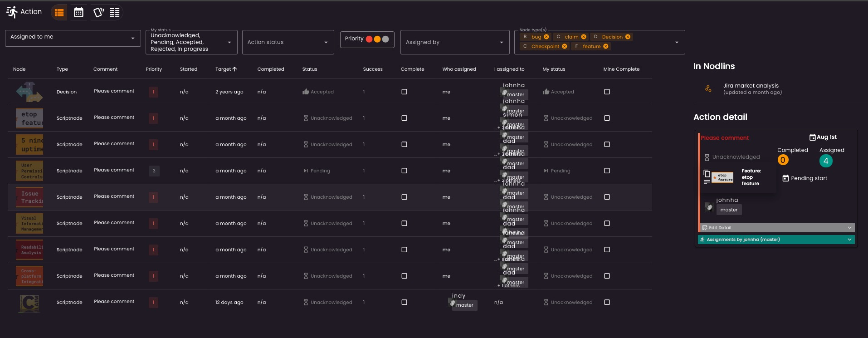This screenshot has height=338, width=868.
Task: Toggle Mine Complete for the Pending row
Action: point(607,171)
